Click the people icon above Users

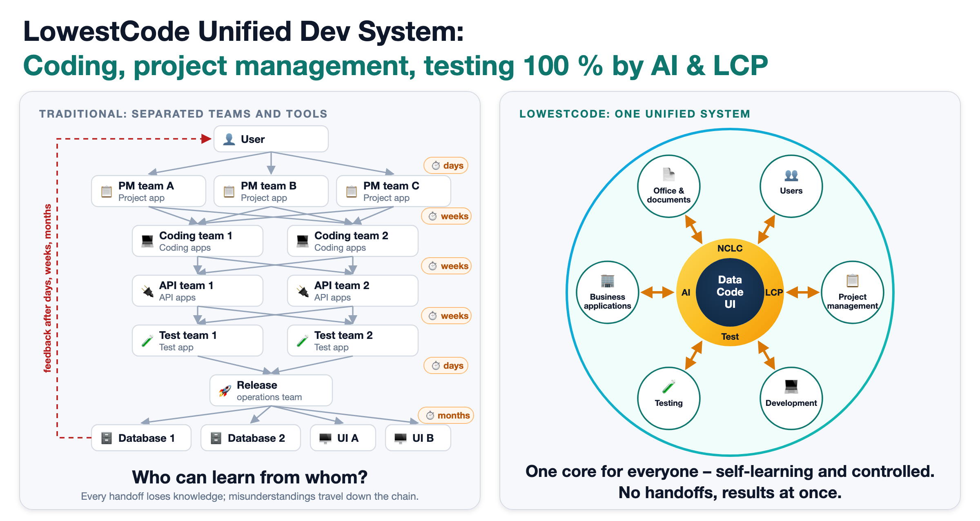791,175
